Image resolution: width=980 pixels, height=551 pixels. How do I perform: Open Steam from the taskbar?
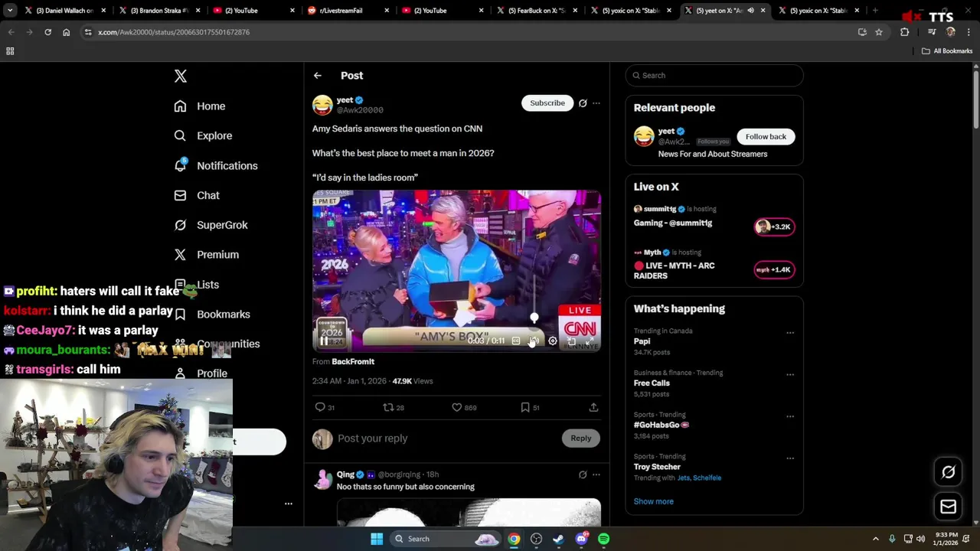pos(558,539)
